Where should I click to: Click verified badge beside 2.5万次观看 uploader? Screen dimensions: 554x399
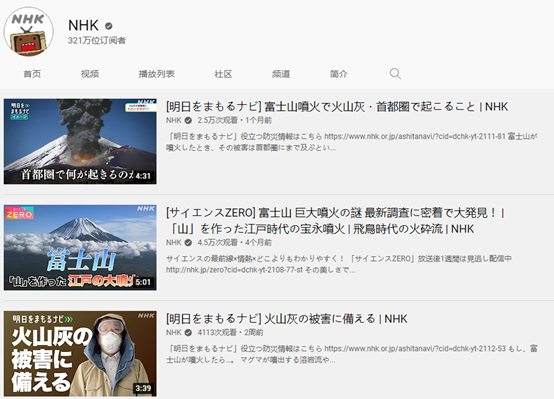(x=188, y=121)
